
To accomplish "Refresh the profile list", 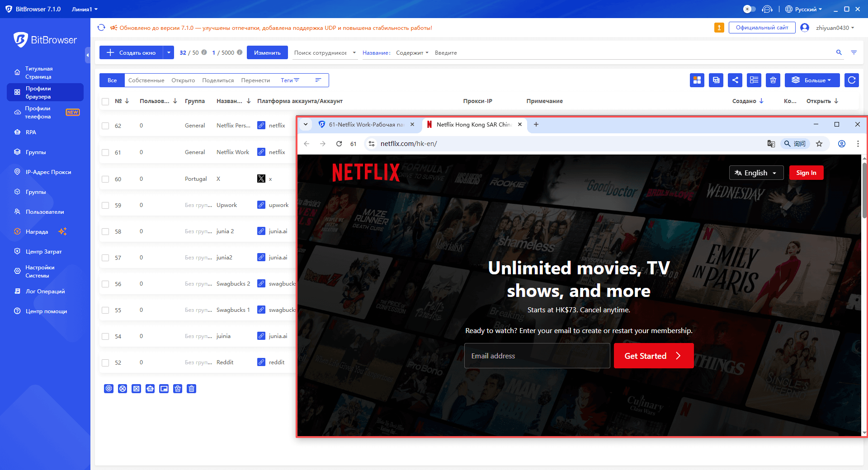I will (852, 80).
